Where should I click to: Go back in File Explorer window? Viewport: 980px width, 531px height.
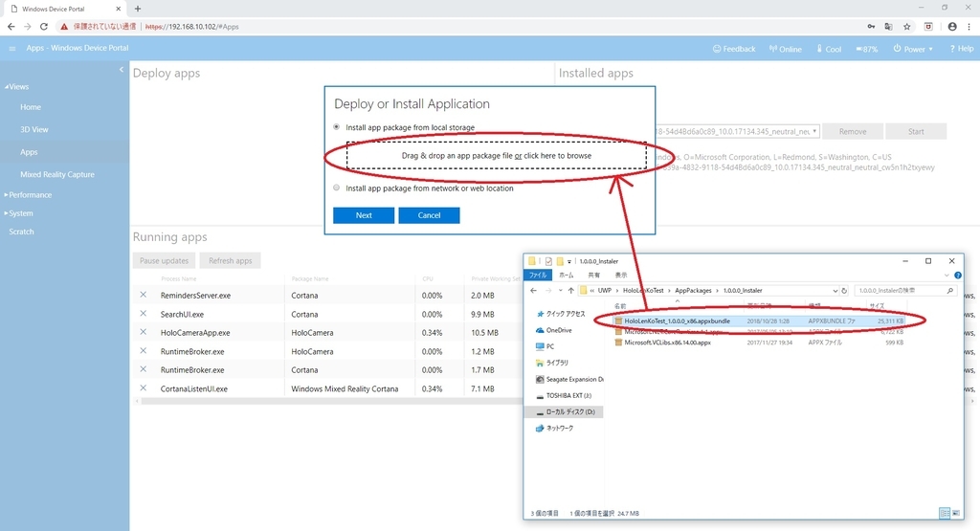533,291
